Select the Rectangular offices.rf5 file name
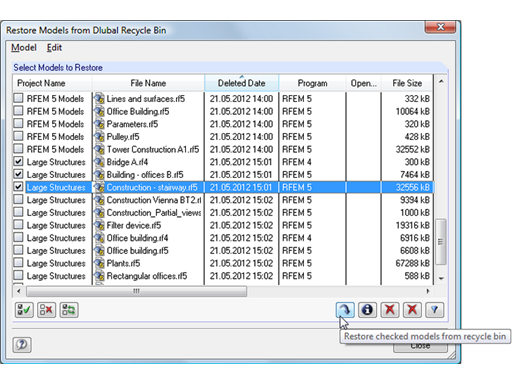This screenshot has height=385, width=512. click(x=147, y=276)
